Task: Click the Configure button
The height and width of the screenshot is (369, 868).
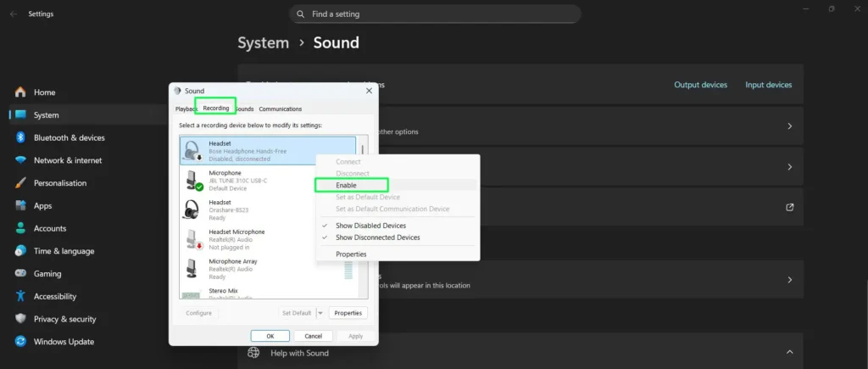Action: pos(198,313)
